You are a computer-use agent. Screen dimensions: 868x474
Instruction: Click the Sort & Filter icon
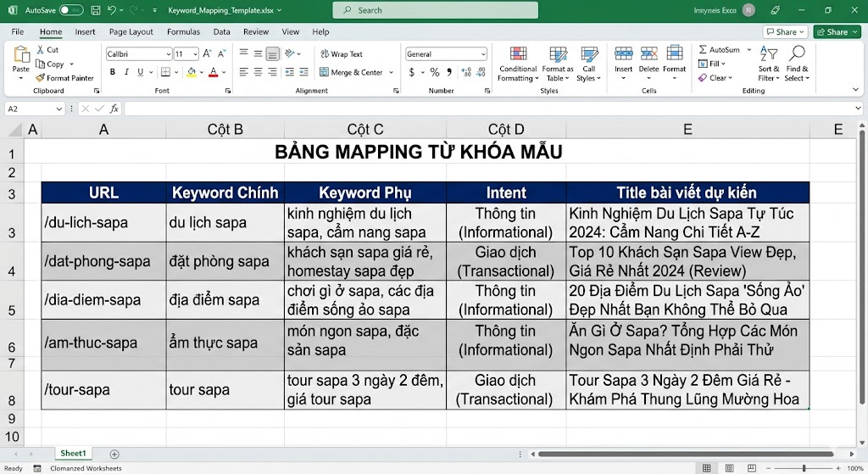click(x=768, y=55)
